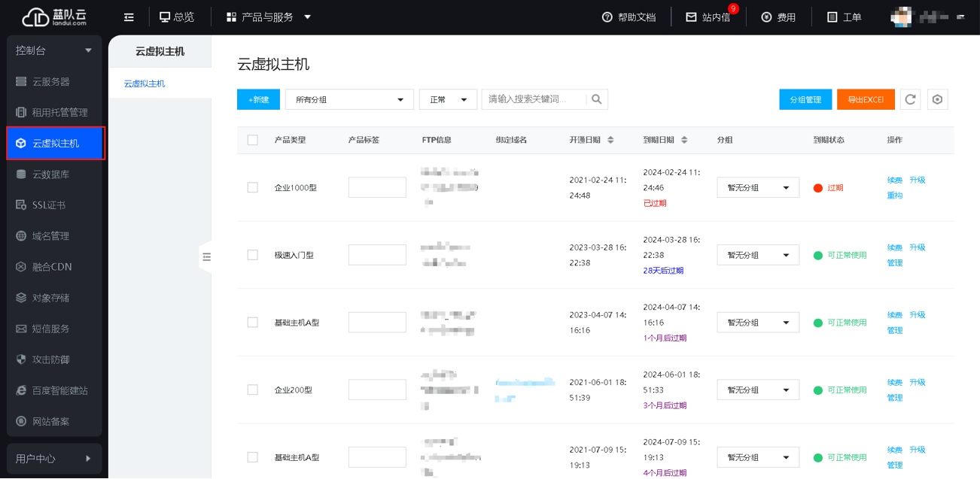Image resolution: width=980 pixels, height=479 pixels.
Task: Check the select-all checkbox in the table header
Action: [x=252, y=141]
